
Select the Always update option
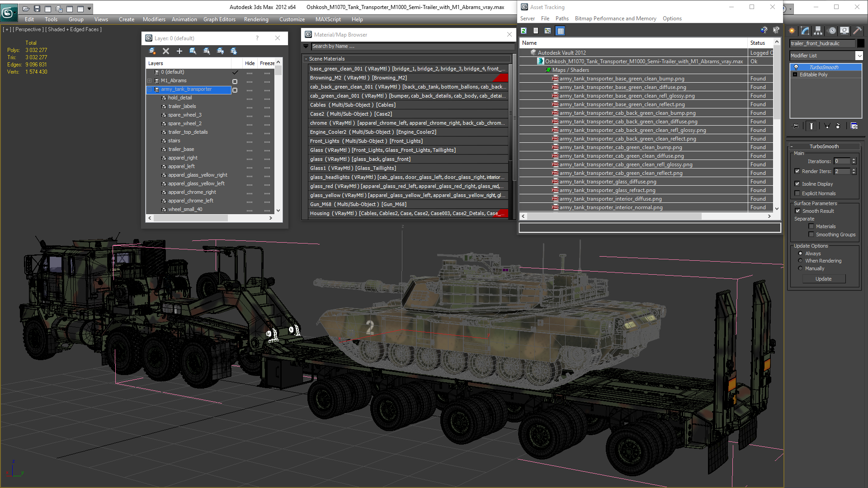click(800, 253)
